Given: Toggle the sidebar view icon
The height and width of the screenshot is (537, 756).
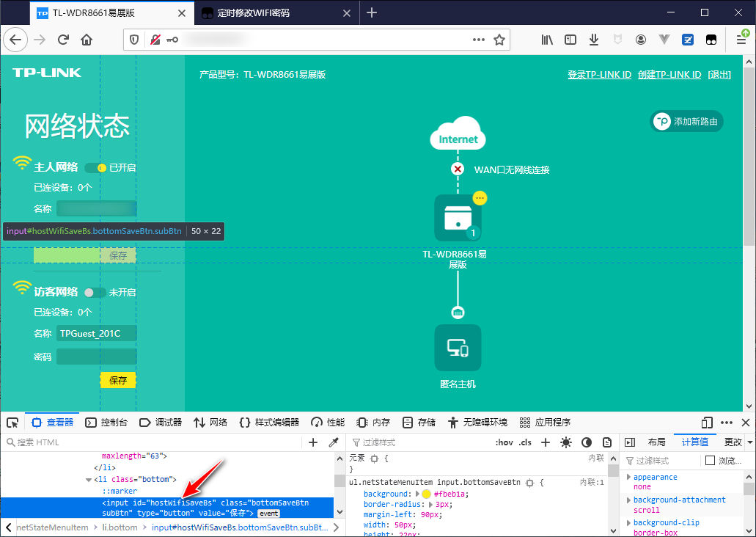Looking at the screenshot, I should 570,40.
